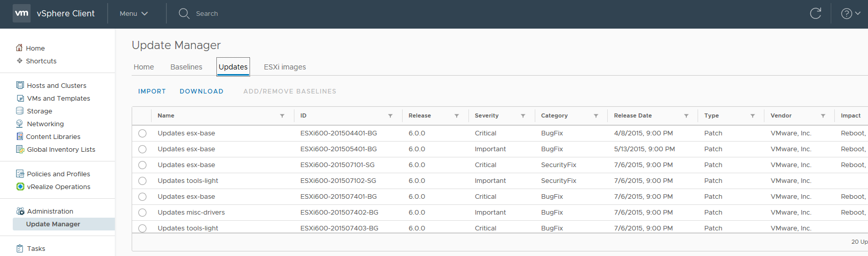This screenshot has height=256, width=868.
Task: Refresh the vSphere Client view
Action: (x=815, y=14)
